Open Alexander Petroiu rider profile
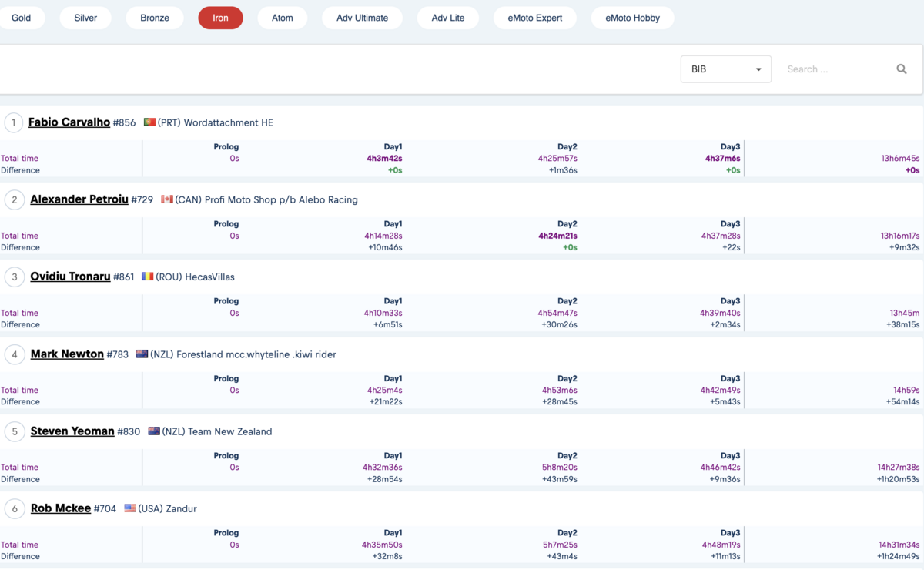The width and height of the screenshot is (924, 570). tap(79, 199)
